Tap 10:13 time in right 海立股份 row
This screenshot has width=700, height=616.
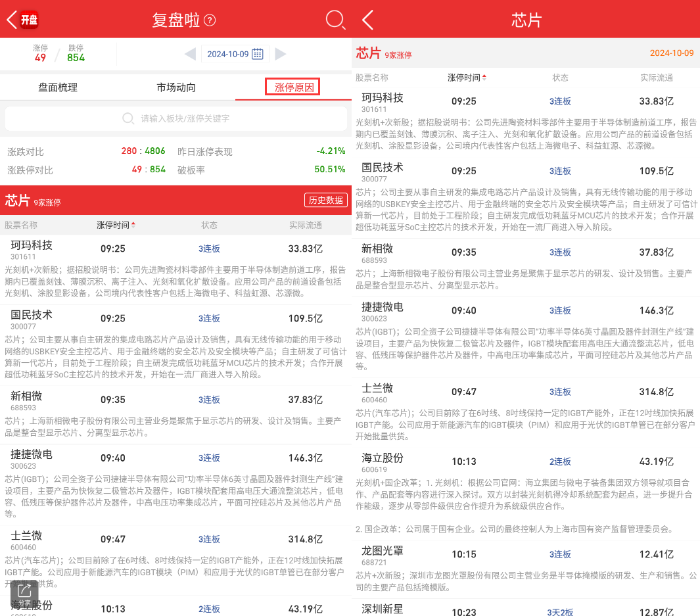coord(464,462)
